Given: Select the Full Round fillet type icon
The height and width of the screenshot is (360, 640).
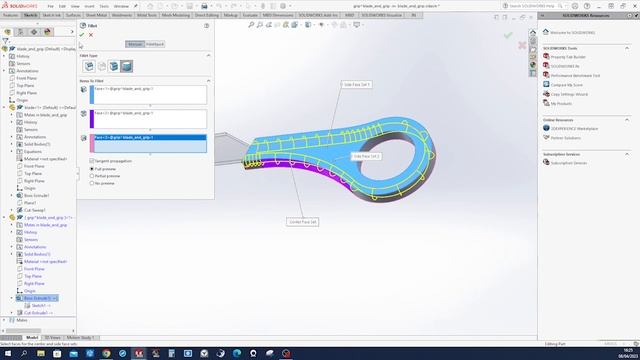Looking at the screenshot, I should [127, 66].
